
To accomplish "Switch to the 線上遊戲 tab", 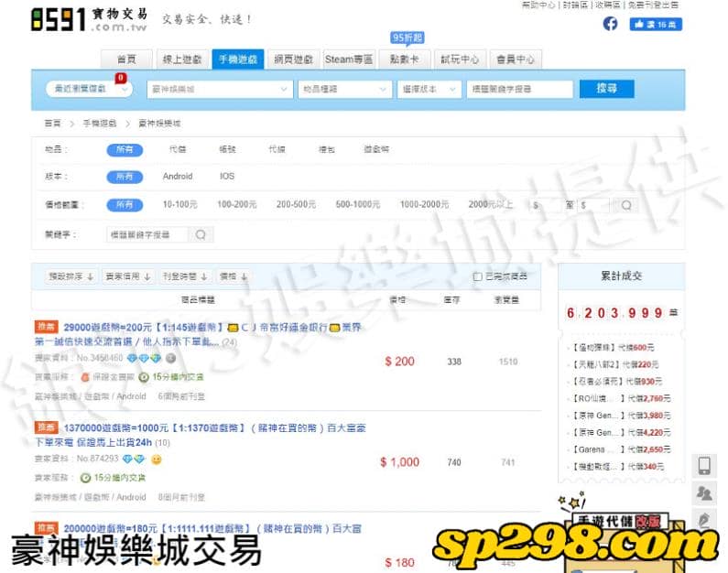I will [182, 59].
